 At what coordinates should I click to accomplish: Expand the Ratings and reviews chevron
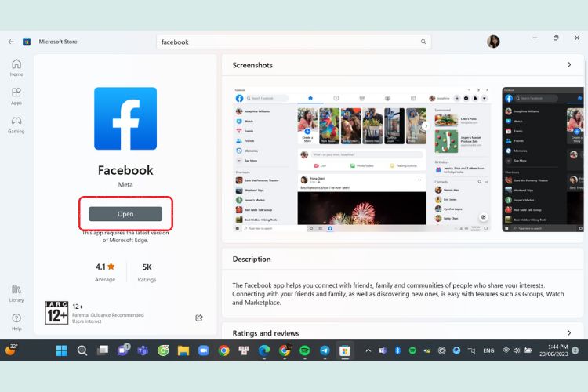(x=569, y=332)
